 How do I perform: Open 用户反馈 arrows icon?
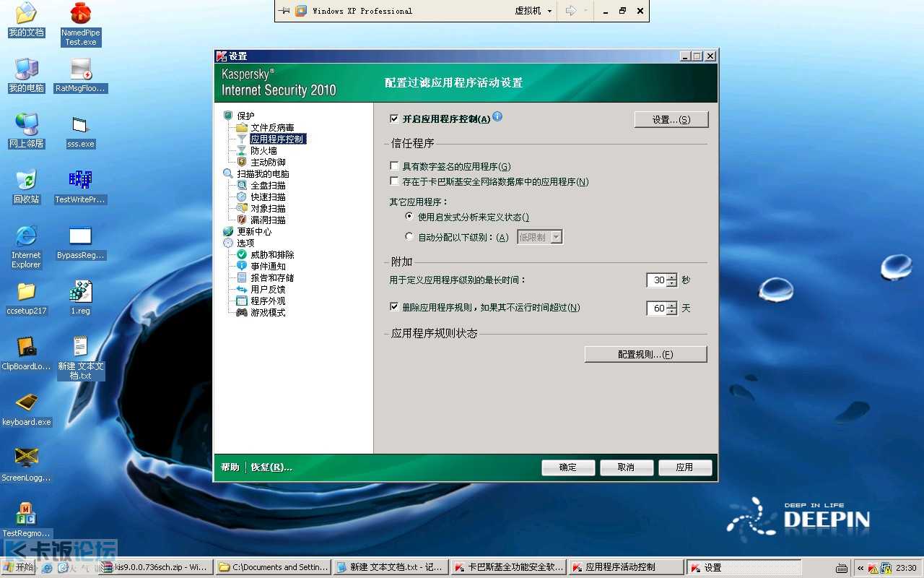tap(242, 289)
